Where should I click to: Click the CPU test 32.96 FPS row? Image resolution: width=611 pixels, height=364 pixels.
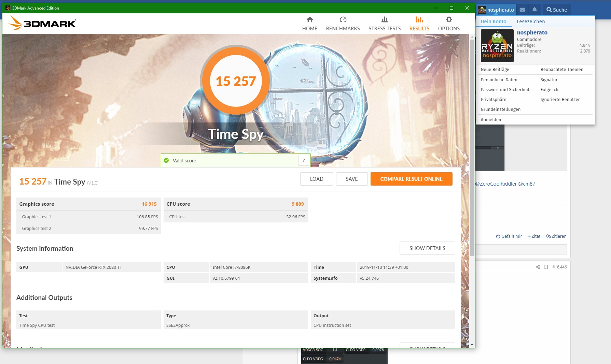coord(236,217)
